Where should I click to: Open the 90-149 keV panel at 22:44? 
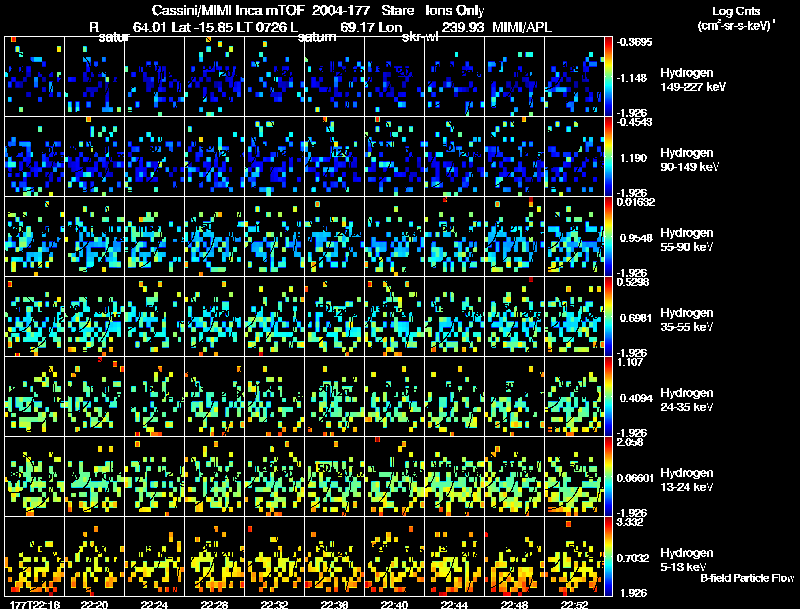[455, 157]
